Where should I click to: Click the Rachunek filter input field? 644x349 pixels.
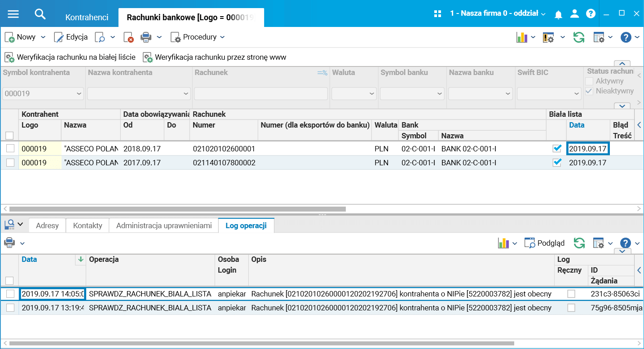tap(261, 94)
